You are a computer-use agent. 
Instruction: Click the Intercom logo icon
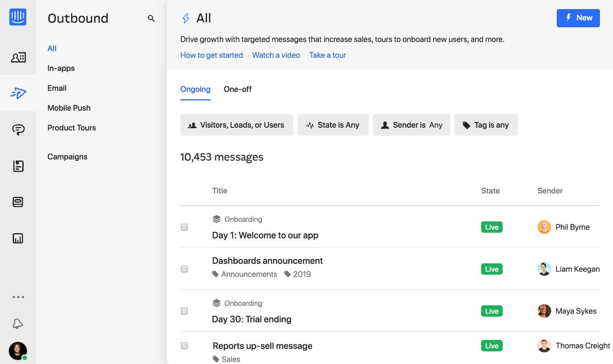(x=18, y=17)
